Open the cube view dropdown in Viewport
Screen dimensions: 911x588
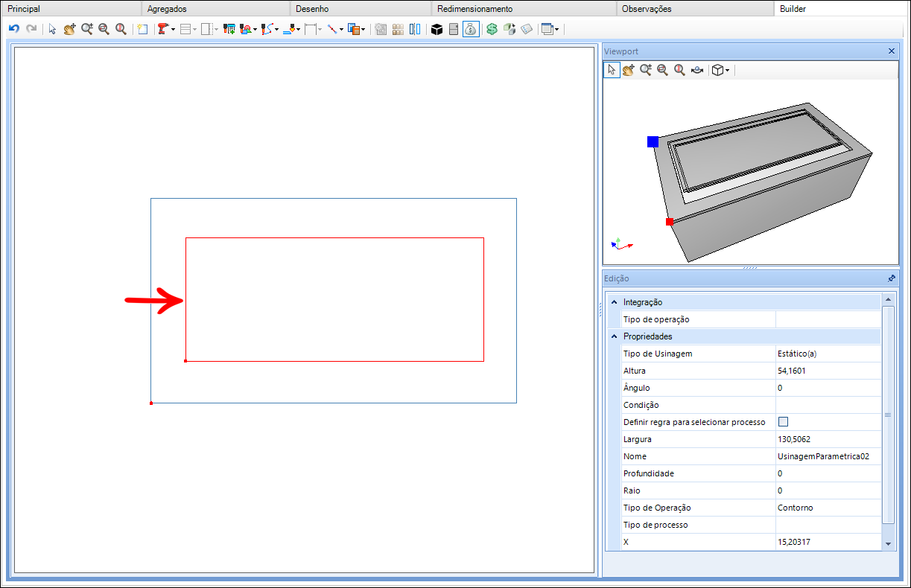point(720,70)
